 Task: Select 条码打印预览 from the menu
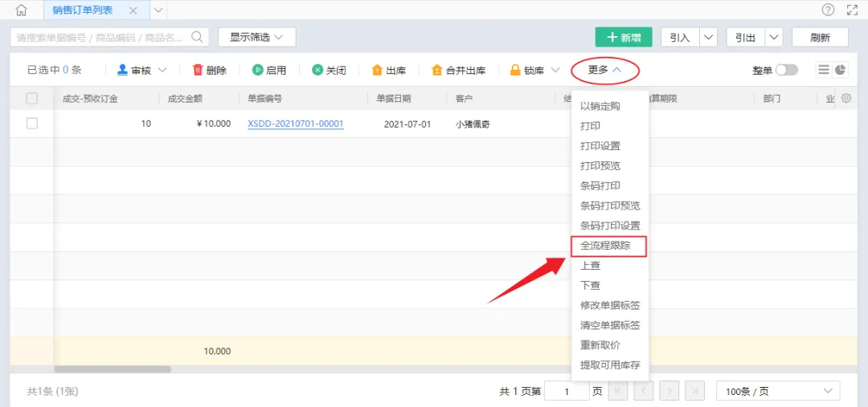coord(609,206)
